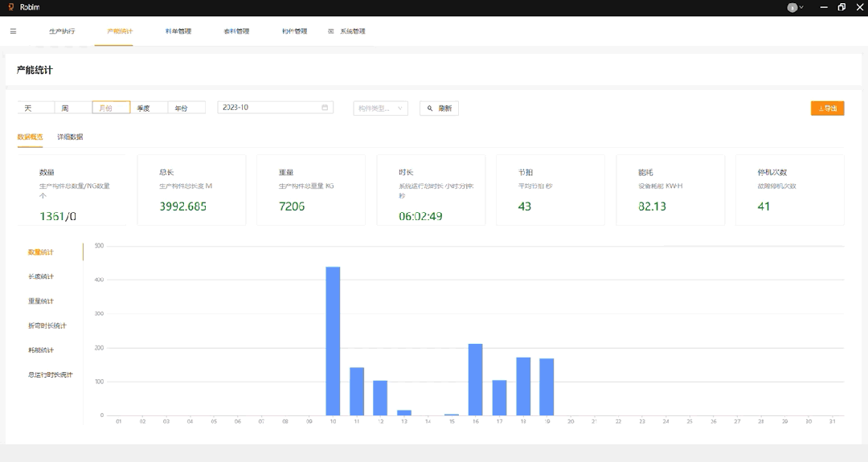Click the chart bar for day 12

click(x=380, y=398)
